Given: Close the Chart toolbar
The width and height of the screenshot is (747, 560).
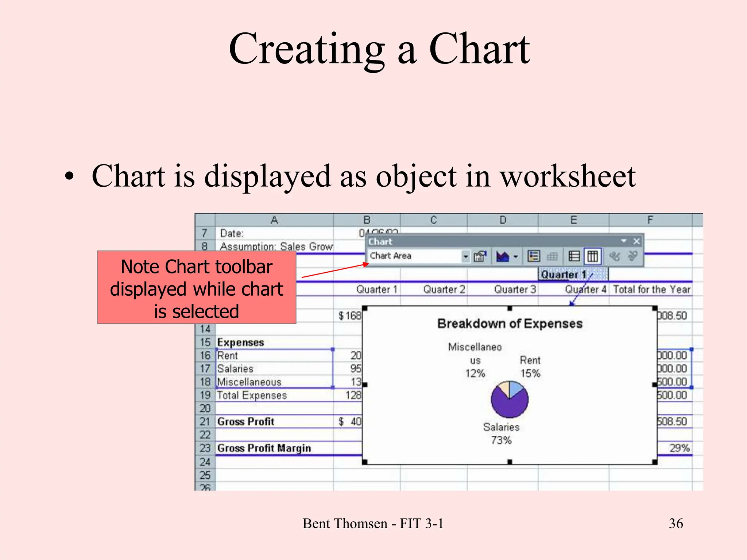Looking at the screenshot, I should click(636, 241).
